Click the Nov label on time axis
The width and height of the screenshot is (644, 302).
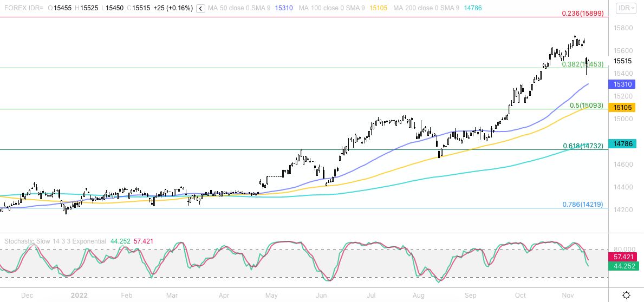[568, 296]
